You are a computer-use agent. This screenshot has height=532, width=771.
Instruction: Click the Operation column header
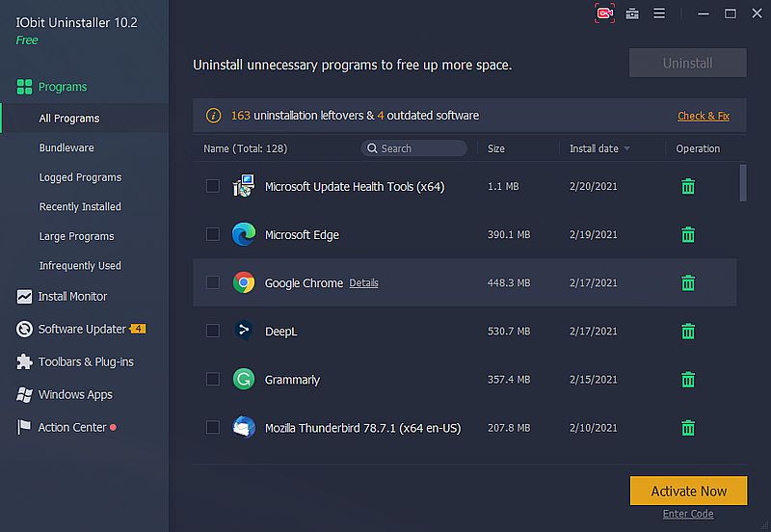point(698,148)
